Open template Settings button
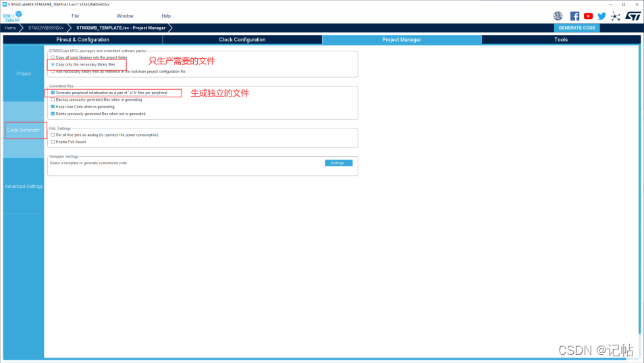The width and height of the screenshot is (644, 363). pyautogui.click(x=338, y=163)
